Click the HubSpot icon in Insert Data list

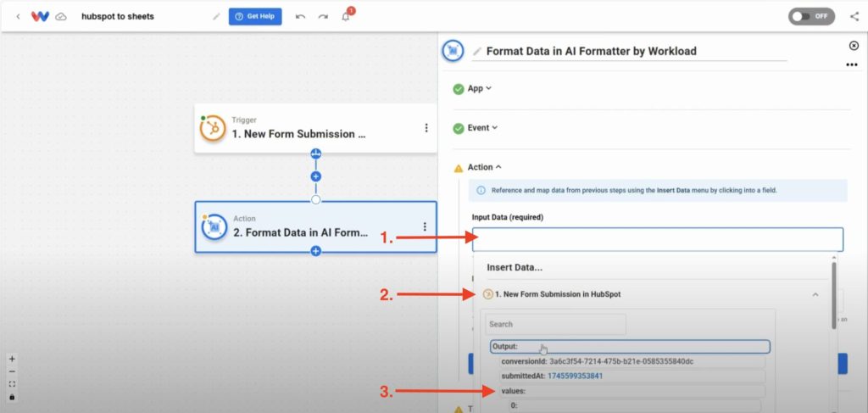click(487, 294)
